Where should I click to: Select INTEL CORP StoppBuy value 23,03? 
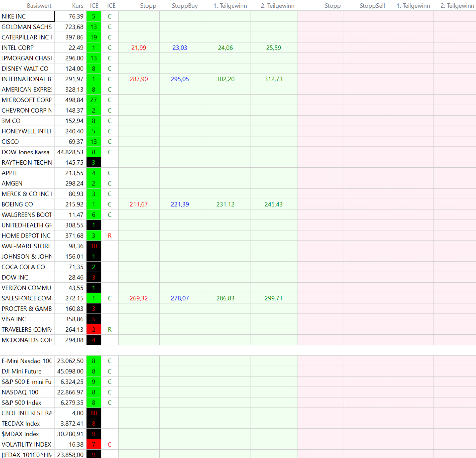point(180,48)
